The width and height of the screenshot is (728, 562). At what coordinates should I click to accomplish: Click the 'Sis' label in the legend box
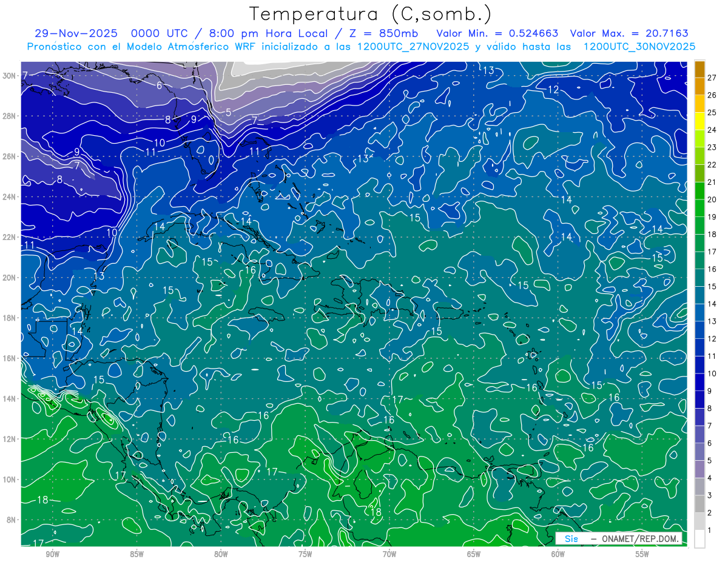point(571,538)
